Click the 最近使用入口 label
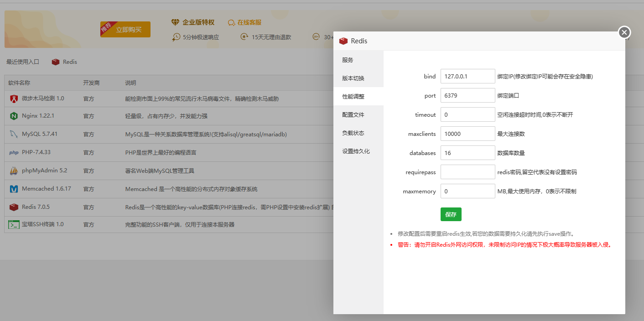 (x=23, y=62)
